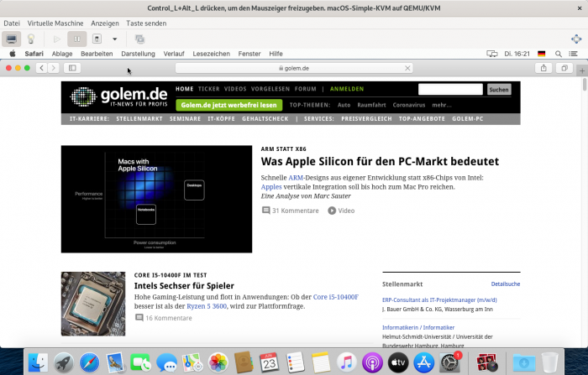This screenshot has width=588, height=375.
Task: Click the power on play button
Action: point(57,39)
